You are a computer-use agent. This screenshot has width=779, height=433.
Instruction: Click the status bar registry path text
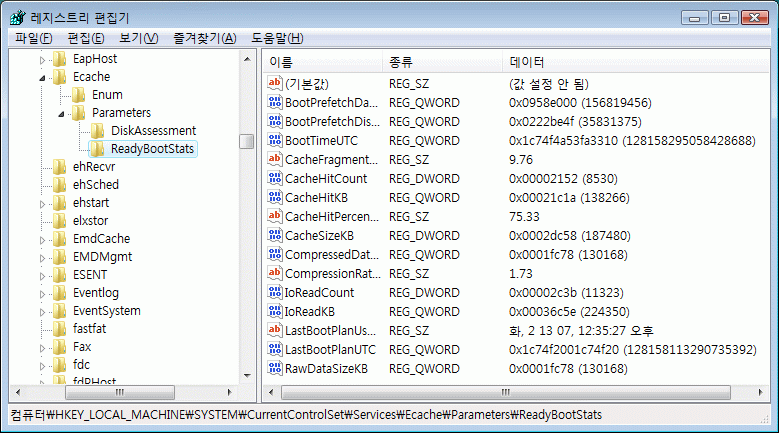(x=306, y=415)
